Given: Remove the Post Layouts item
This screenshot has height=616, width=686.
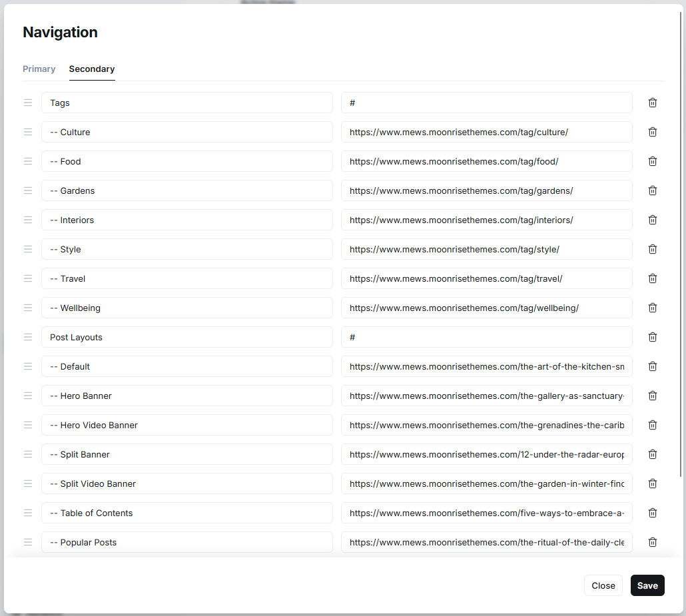Looking at the screenshot, I should [x=652, y=337].
